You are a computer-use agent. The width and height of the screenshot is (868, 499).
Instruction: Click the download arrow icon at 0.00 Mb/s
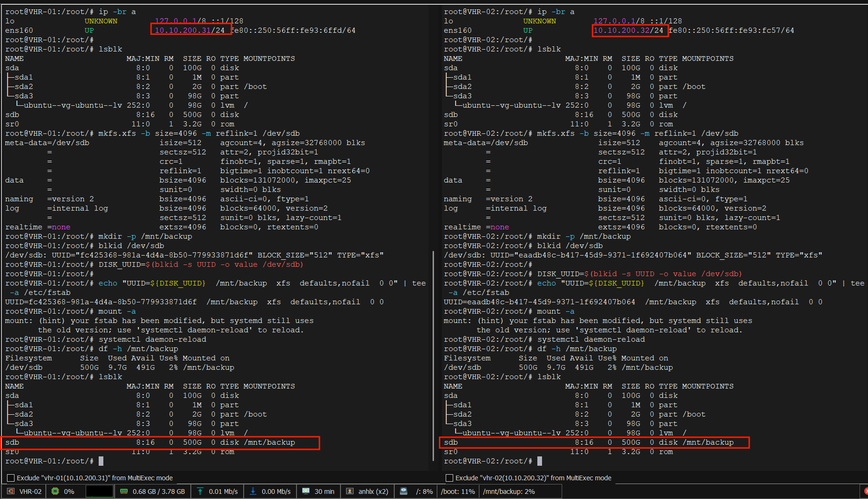point(253,492)
